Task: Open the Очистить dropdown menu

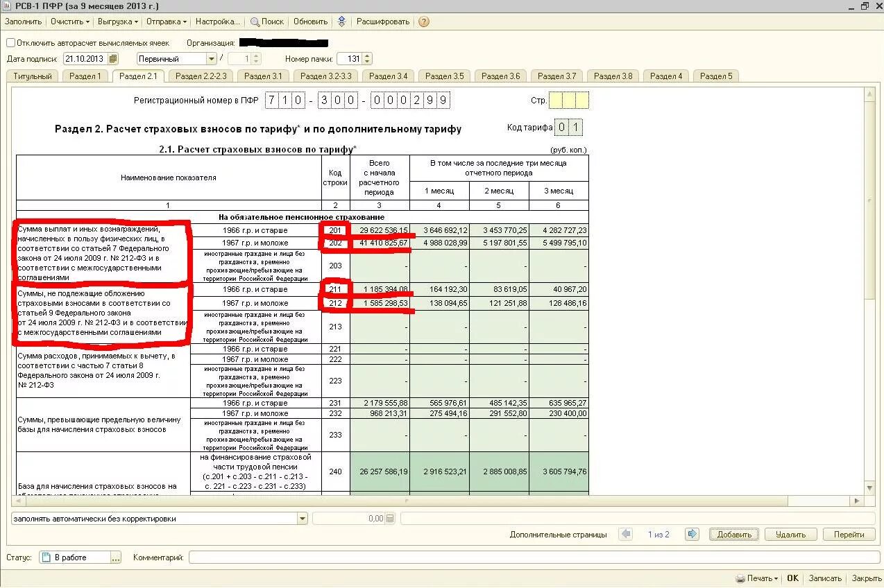Action: coord(70,21)
